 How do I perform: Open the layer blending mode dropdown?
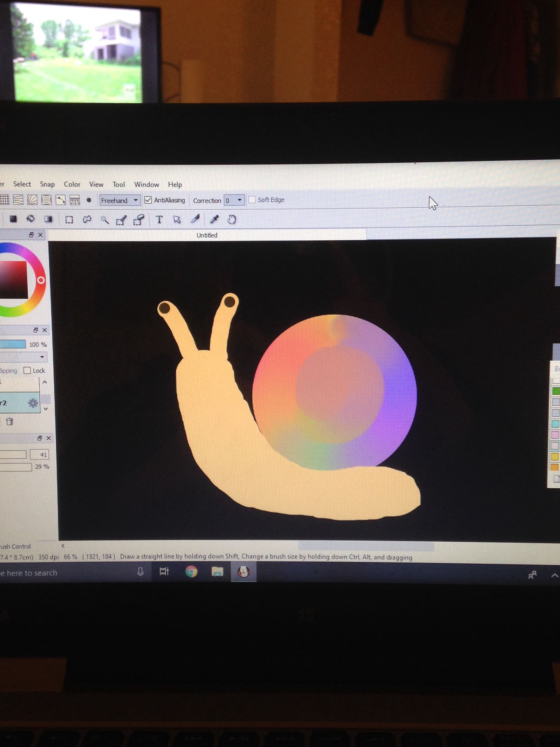coord(23,357)
